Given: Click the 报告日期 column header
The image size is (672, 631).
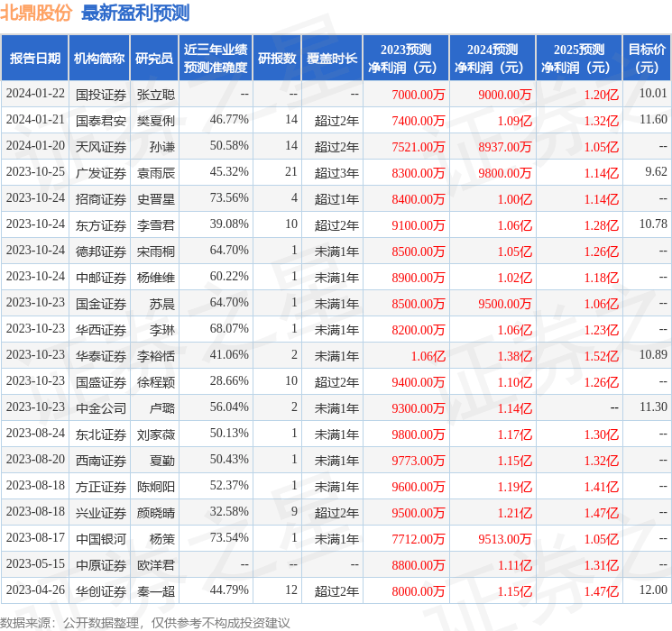Looking at the screenshot, I should click(x=34, y=58).
